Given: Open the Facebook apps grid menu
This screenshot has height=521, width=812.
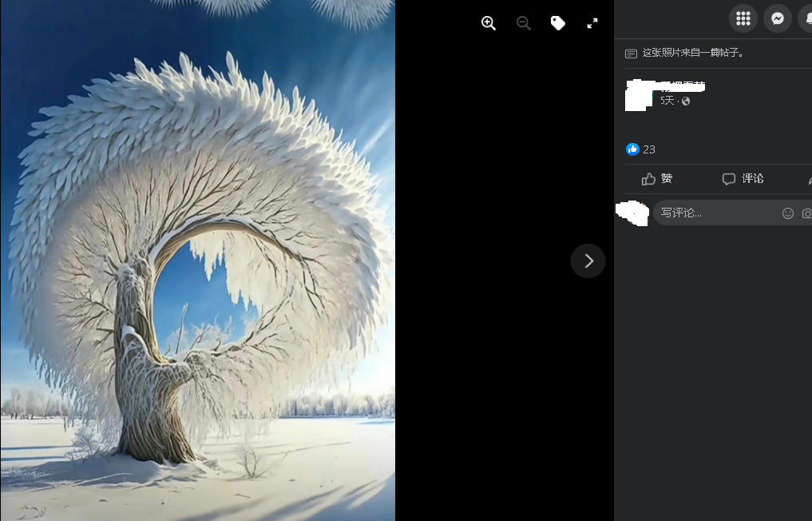Looking at the screenshot, I should 743,18.
